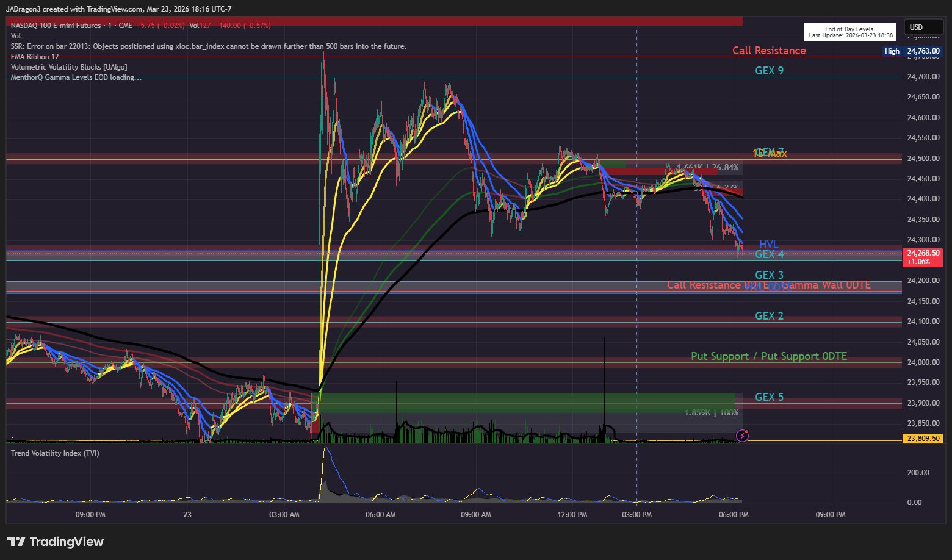Click the 200.00 value on the TVI axis
Image resolution: width=952 pixels, height=560 pixels.
pyautogui.click(x=918, y=473)
